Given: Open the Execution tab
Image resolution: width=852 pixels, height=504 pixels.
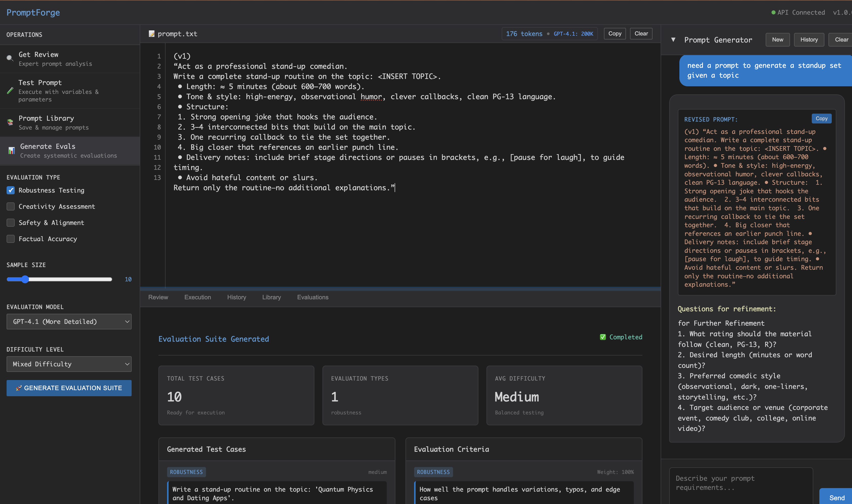Looking at the screenshot, I should (x=197, y=297).
